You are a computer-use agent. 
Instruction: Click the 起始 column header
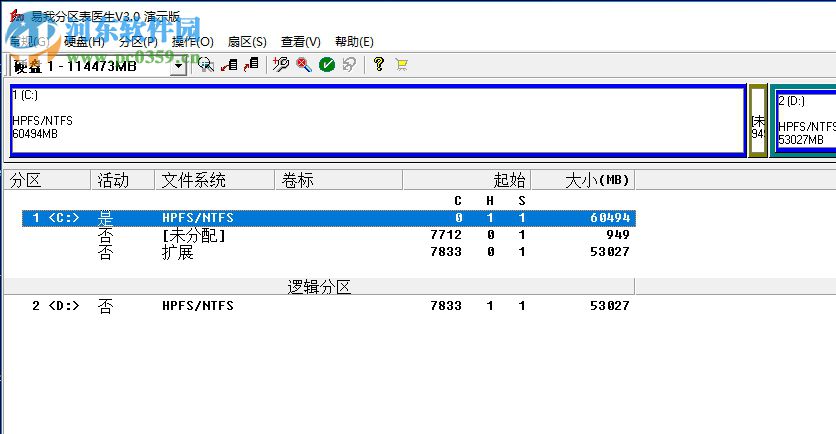tap(467, 180)
